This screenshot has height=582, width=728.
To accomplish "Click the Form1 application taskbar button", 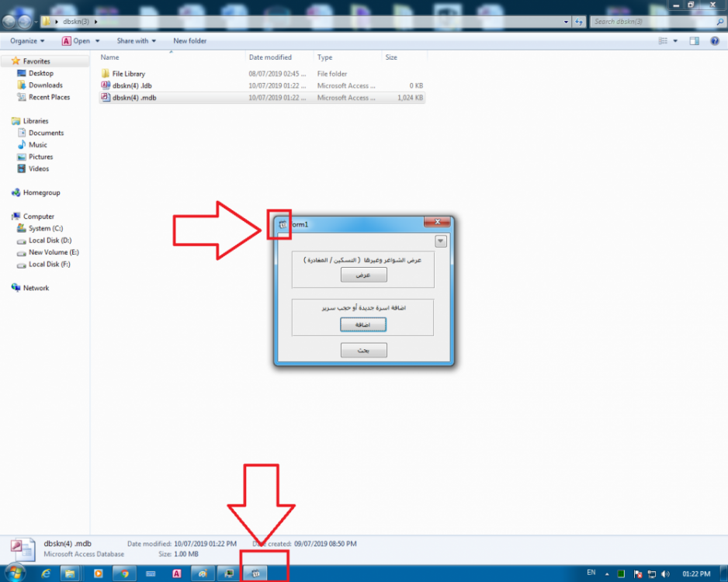I will pyautogui.click(x=255, y=573).
